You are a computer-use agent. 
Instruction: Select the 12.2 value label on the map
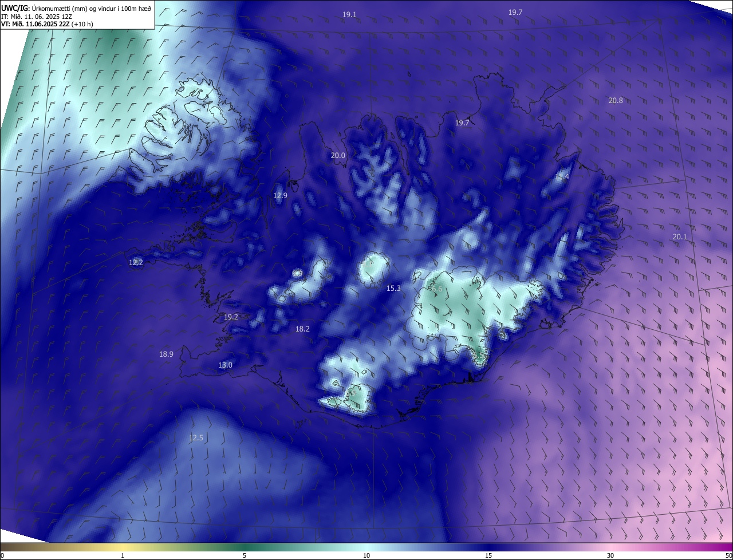point(136,263)
